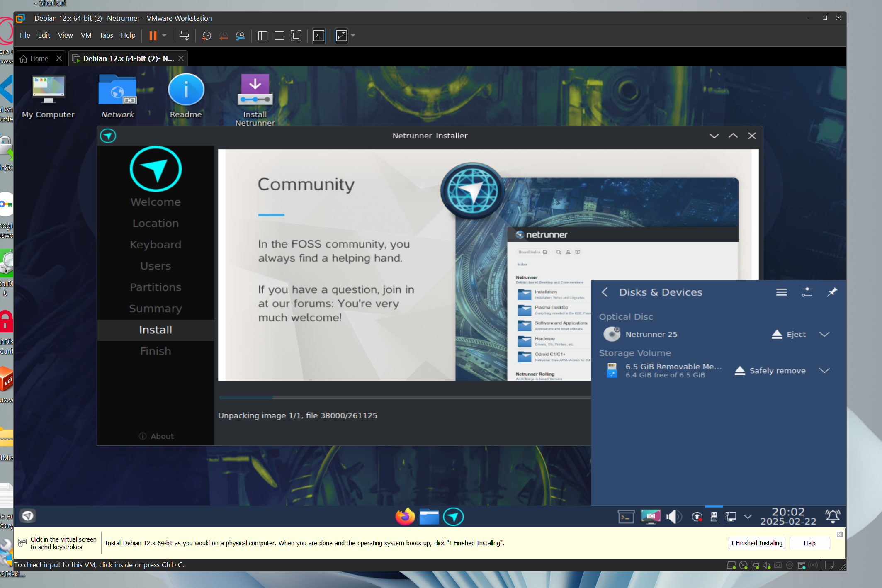Click the notifications bell tray icon
The width and height of the screenshot is (882, 588).
tap(832, 516)
